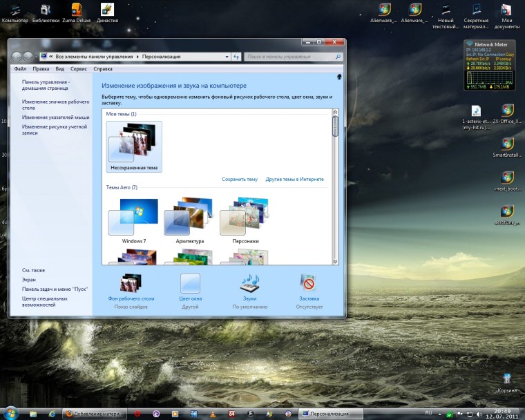Open the Desktop Background (Фон рабочего стола) icon
The width and height of the screenshot is (525, 420).
click(131, 283)
